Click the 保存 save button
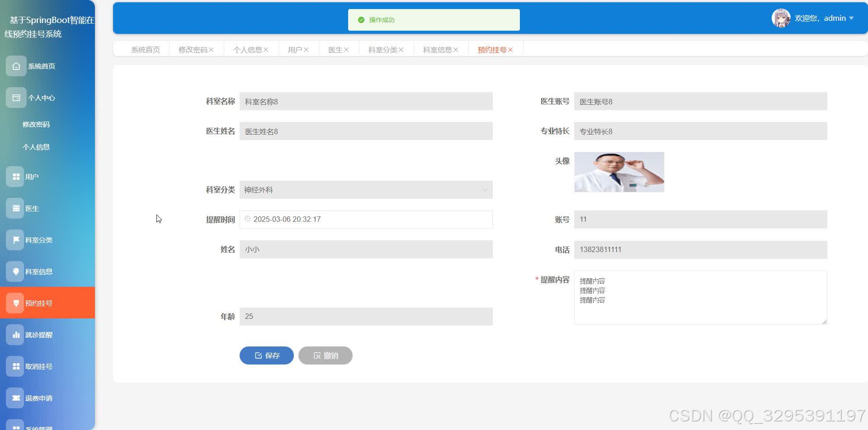The width and height of the screenshot is (868, 430). click(267, 355)
